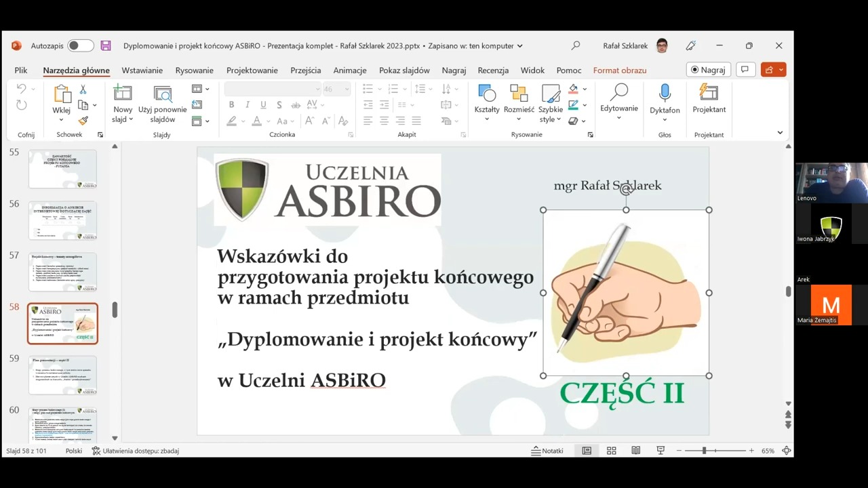Open Szybkie style dropdown

pos(551,104)
